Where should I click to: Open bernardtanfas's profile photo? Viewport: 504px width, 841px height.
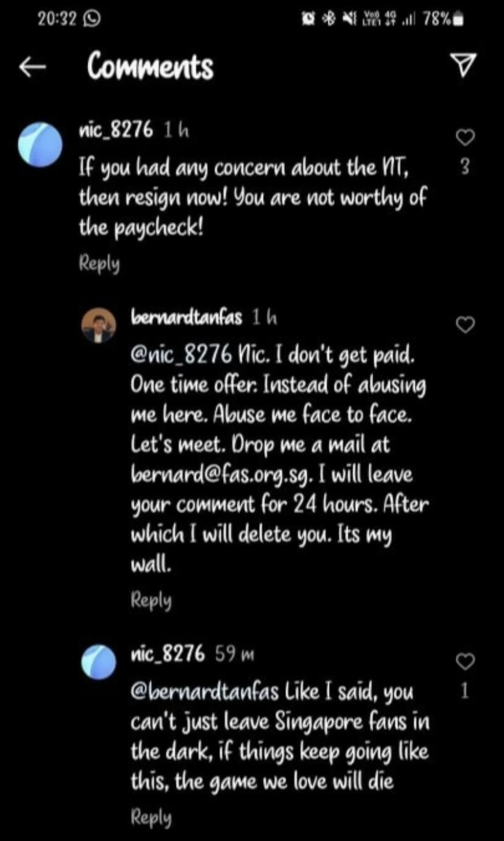98,325
